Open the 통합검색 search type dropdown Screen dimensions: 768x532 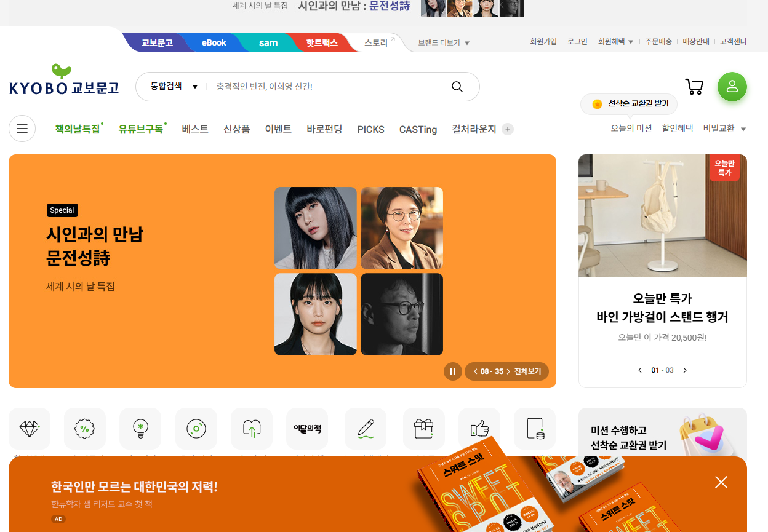174,87
